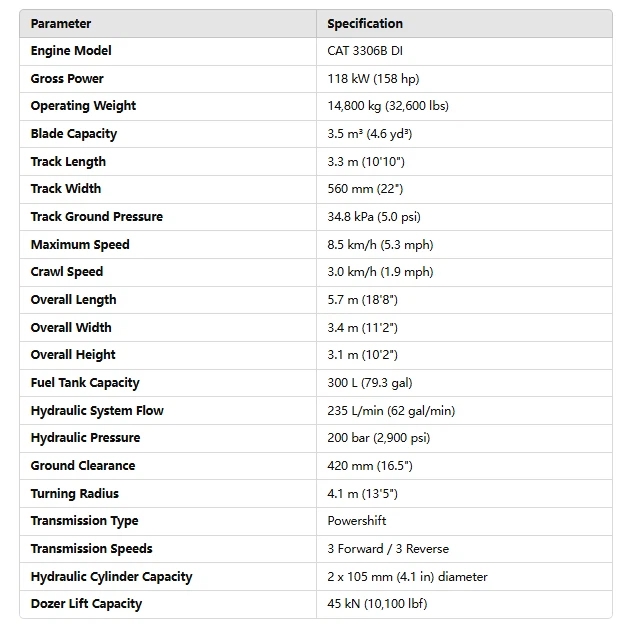Screen dimensions: 635x627
Task: Select the Track Ground Pressure label
Action: (96, 217)
